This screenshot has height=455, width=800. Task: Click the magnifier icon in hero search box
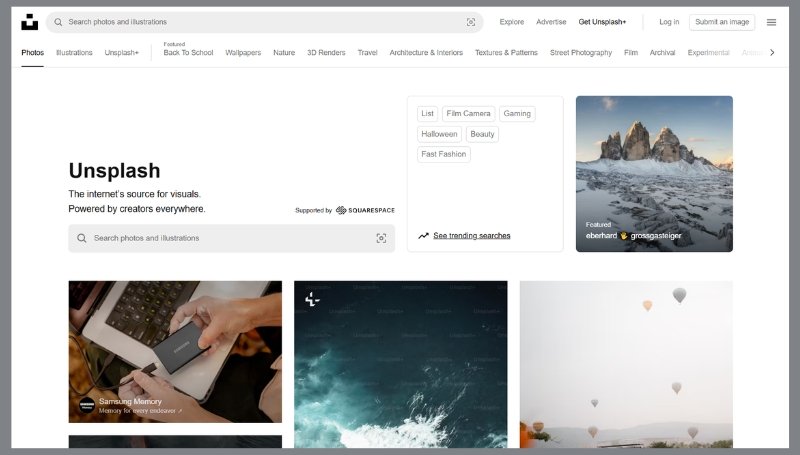(82, 238)
